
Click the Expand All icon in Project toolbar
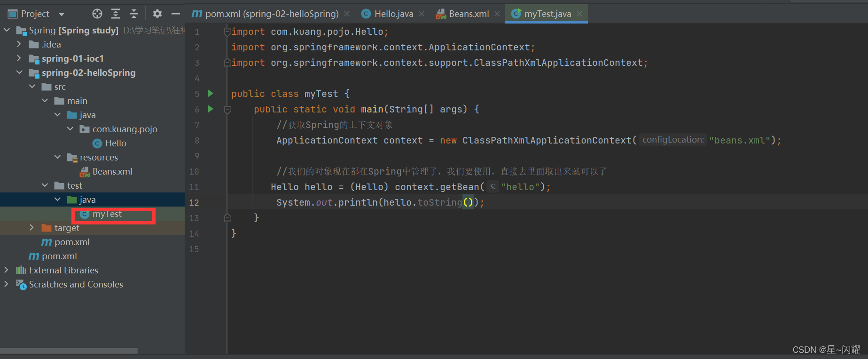(x=116, y=14)
